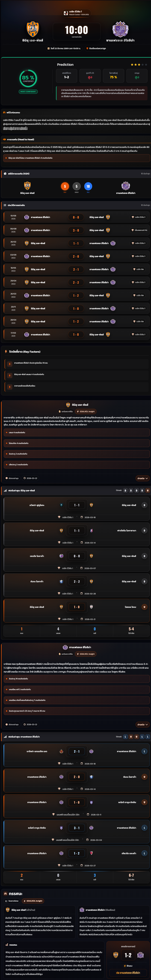Click the MOST CONFIDENT badge
The image size is (151, 980).
[28, 91]
